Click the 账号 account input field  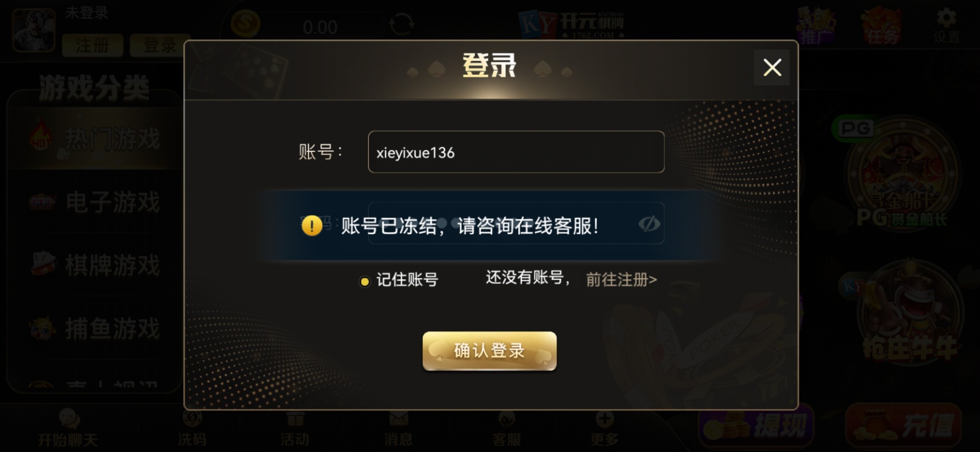tap(516, 152)
